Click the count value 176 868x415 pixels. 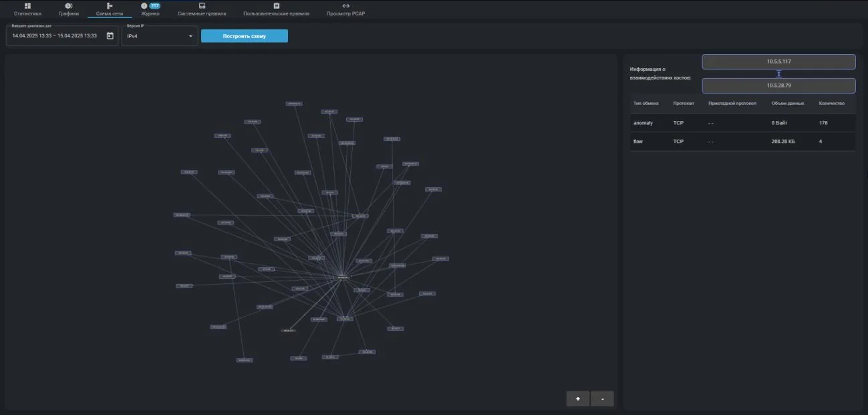pos(823,123)
